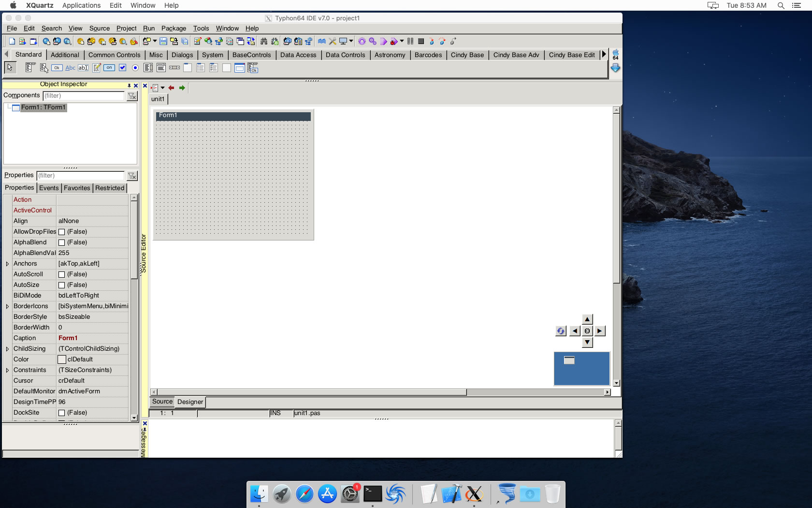This screenshot has height=508, width=812.
Task: Click the Find binoculars toolbar icon
Action: pyautogui.click(x=264, y=42)
